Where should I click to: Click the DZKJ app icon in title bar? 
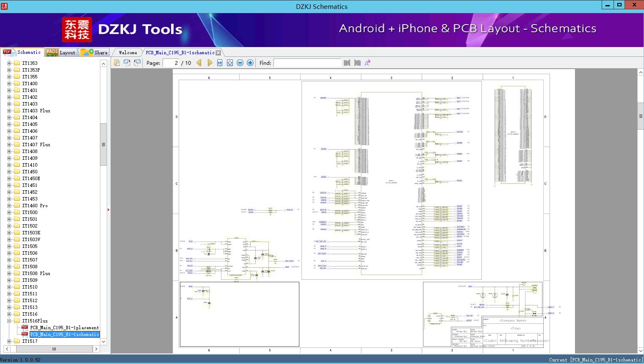tap(4, 6)
